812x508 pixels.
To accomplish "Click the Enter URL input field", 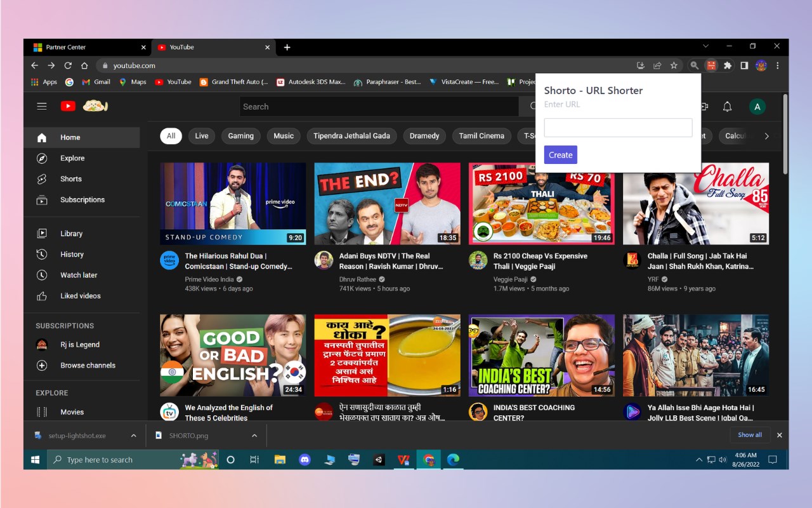I will [618, 127].
